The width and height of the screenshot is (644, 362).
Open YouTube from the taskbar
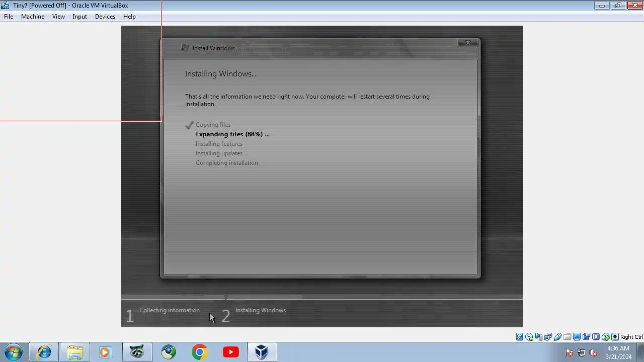pyautogui.click(x=231, y=352)
